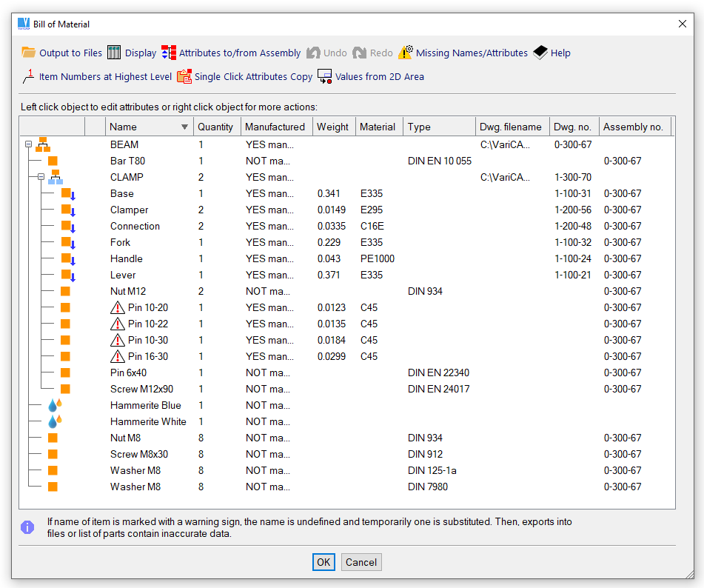
Task: Select the Lever row in list
Action: click(x=123, y=275)
